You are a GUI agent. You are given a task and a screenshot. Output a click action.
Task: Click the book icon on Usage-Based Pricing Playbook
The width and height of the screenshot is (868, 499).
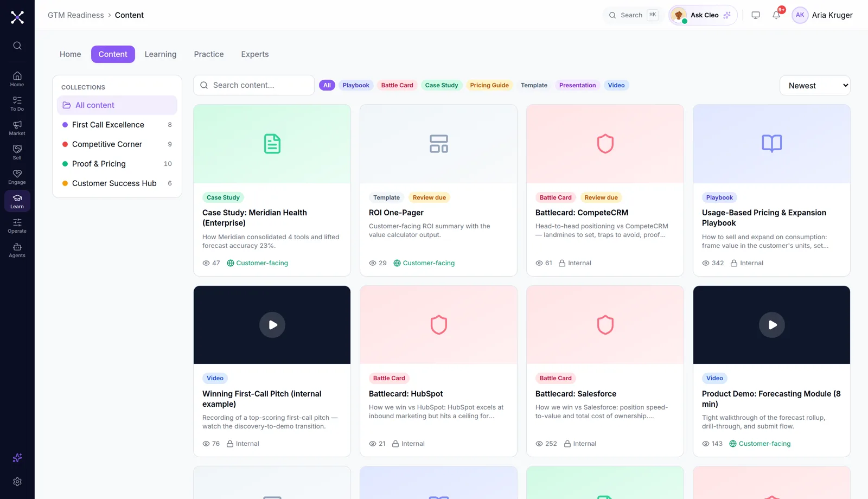pyautogui.click(x=772, y=143)
